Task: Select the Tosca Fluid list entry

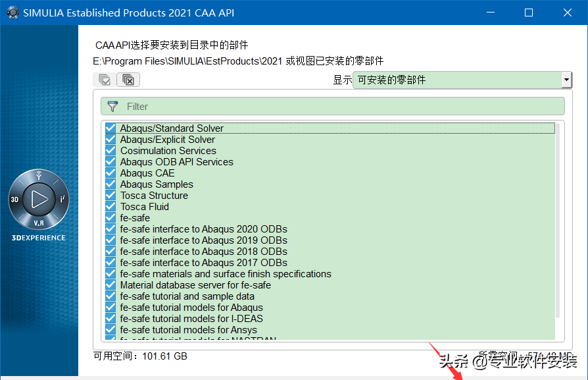Action: click(x=145, y=206)
